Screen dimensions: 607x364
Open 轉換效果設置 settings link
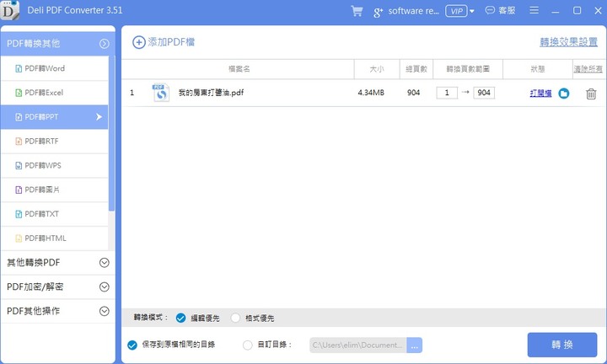pos(569,42)
